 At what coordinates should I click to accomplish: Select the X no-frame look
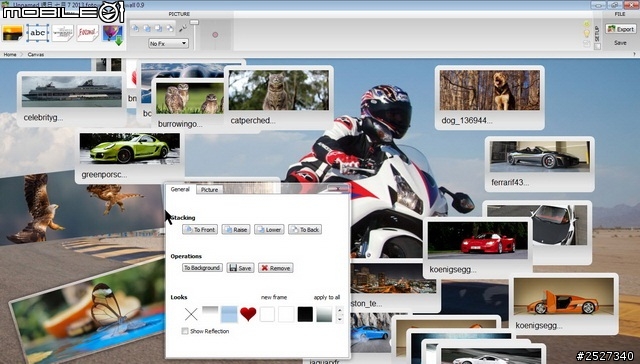[191, 314]
